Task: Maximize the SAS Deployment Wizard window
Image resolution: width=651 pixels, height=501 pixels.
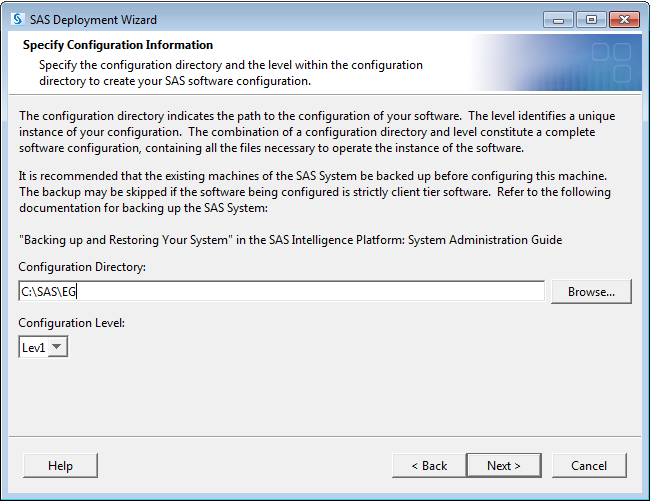Action: (x=590, y=19)
